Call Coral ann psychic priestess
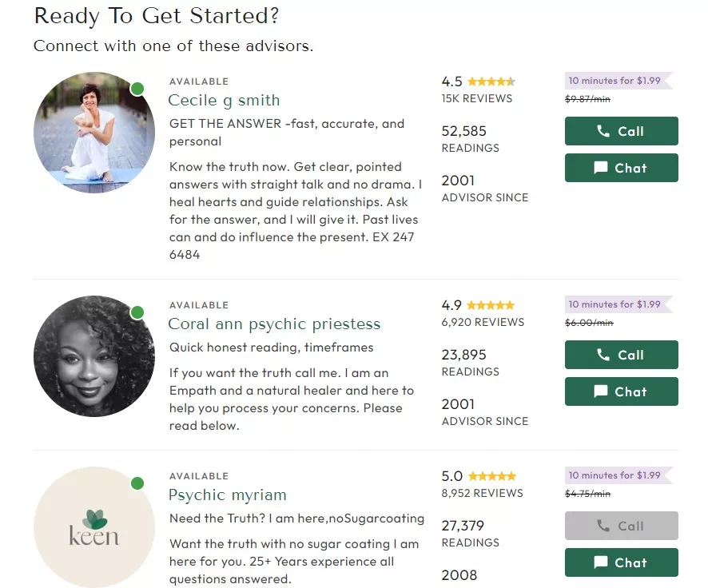708x588 pixels. coord(621,355)
